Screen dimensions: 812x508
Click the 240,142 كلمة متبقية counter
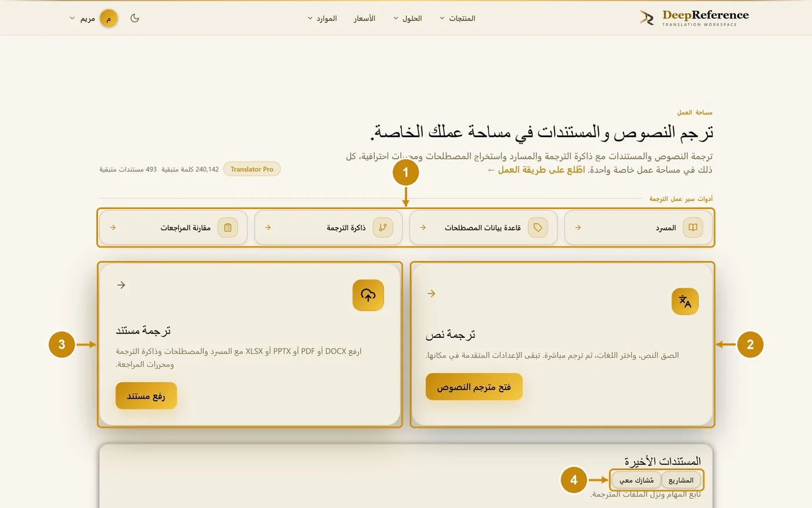190,170
